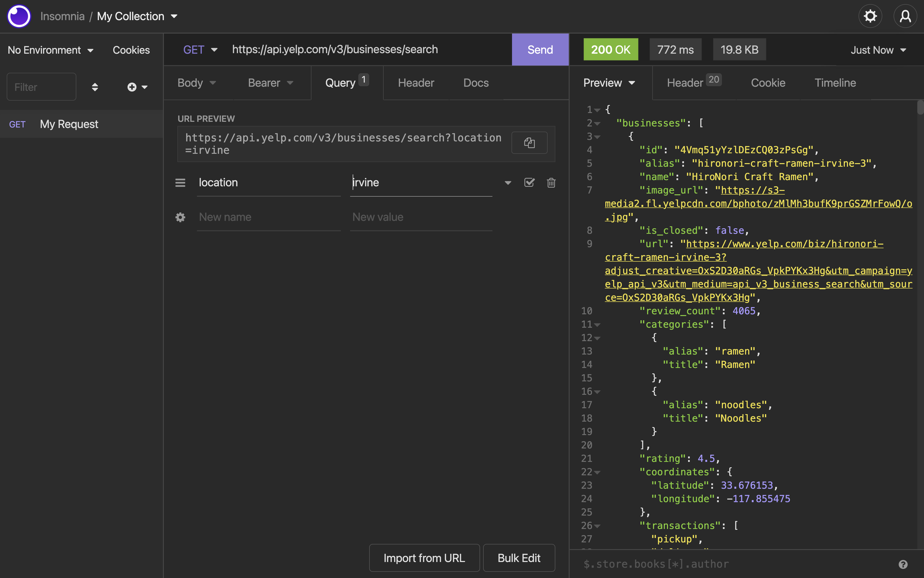Viewport: 924px width, 578px height.
Task: Open the Body type dropdown
Action: coord(197,83)
